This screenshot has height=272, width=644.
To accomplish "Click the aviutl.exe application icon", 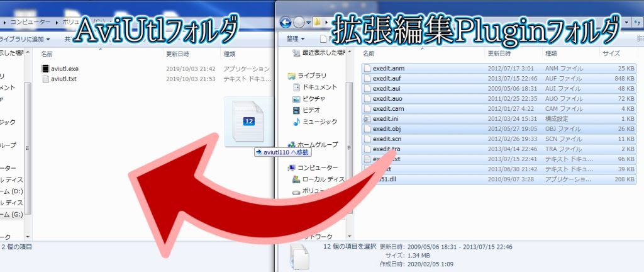I will click(45, 69).
